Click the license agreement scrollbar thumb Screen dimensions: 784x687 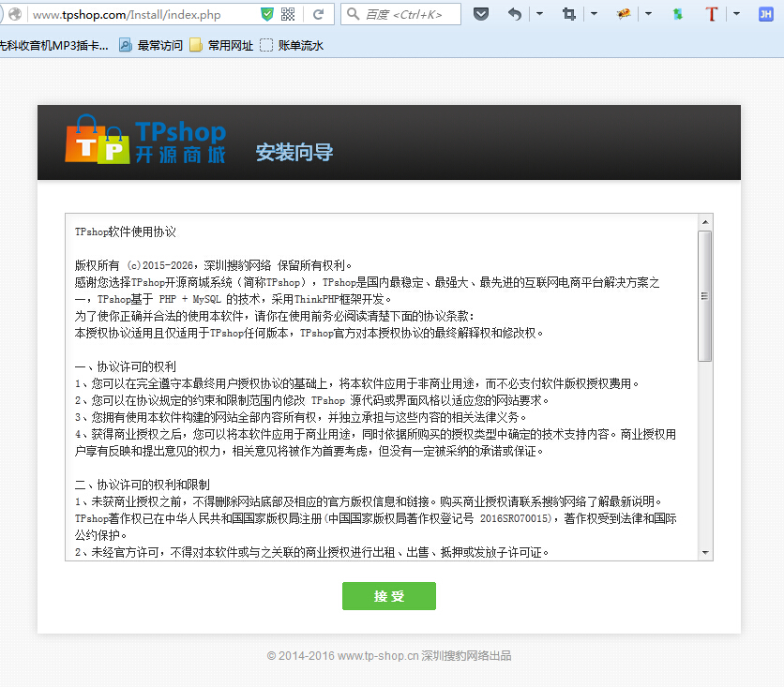point(704,296)
